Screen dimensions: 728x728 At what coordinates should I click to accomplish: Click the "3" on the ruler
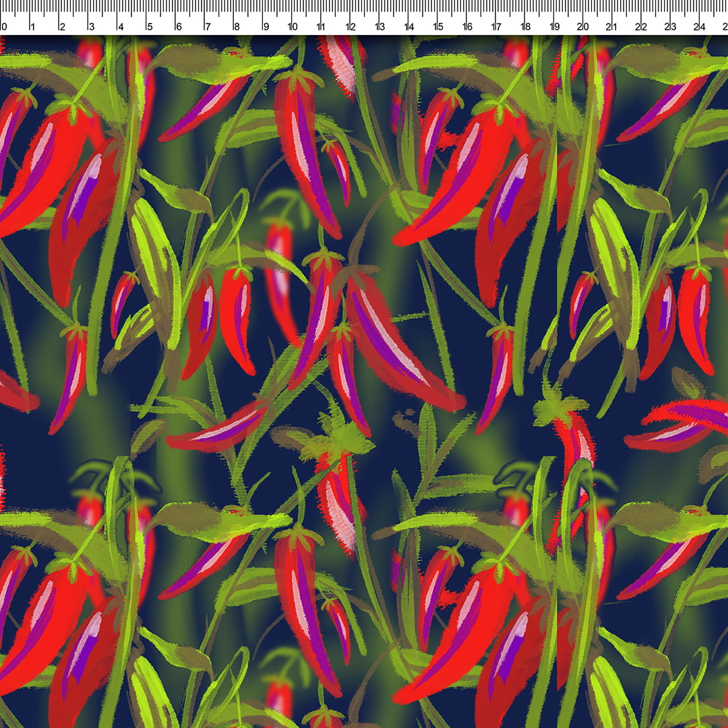[x=91, y=26]
